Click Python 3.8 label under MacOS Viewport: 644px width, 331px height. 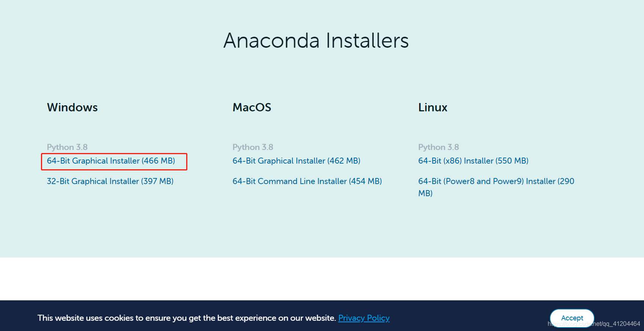253,147
